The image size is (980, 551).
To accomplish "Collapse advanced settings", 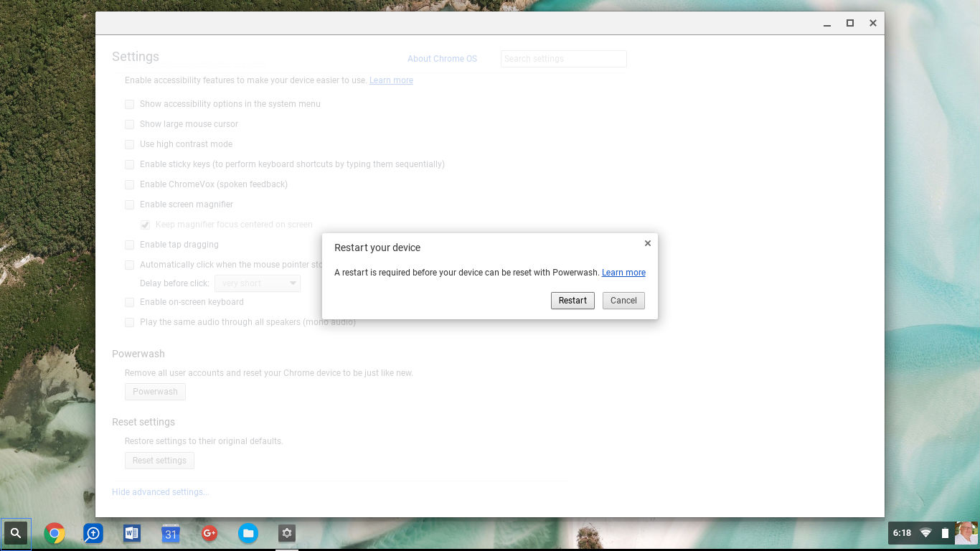I will click(160, 492).
